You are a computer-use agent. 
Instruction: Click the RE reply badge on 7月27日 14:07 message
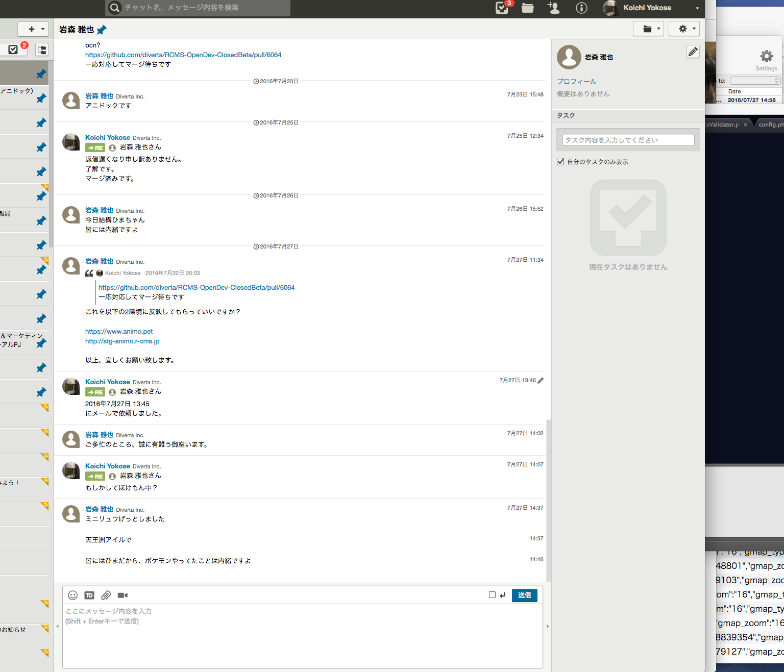coord(95,476)
